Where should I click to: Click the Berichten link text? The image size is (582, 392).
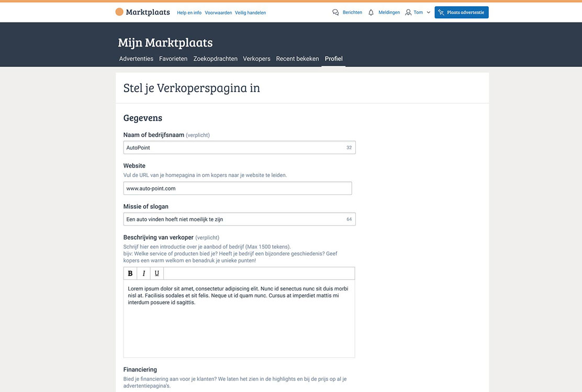(352, 12)
